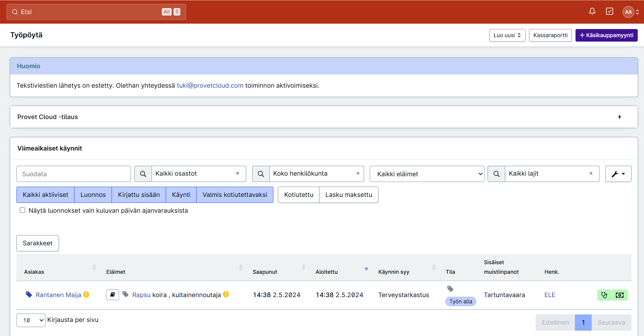Select the Valmis kotiutettavaksi filter tab

[x=235, y=195]
